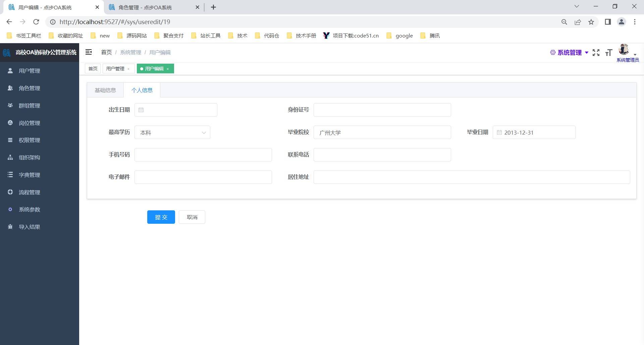Expand the avatar dropdown caret
644x345 pixels.
(x=635, y=55)
